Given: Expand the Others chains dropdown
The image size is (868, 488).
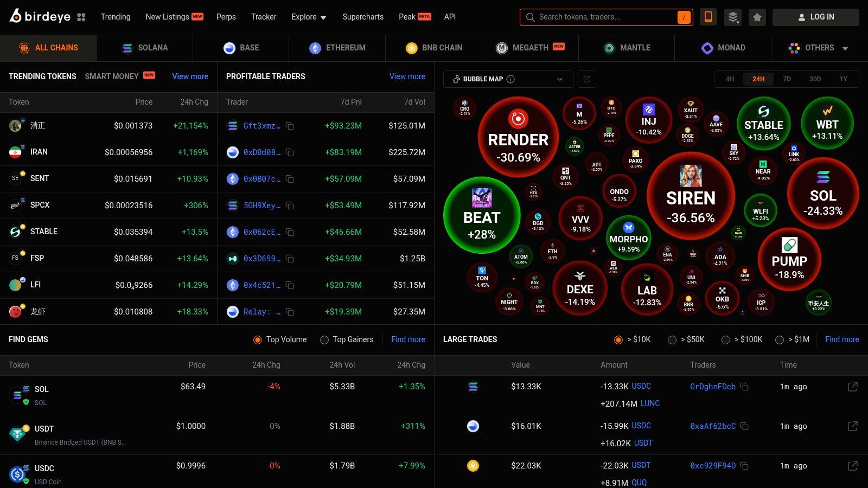Looking at the screenshot, I should [x=819, y=48].
